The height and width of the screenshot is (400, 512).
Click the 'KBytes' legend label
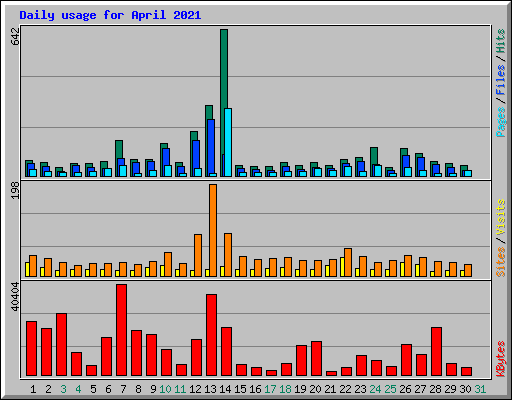click(x=500, y=359)
